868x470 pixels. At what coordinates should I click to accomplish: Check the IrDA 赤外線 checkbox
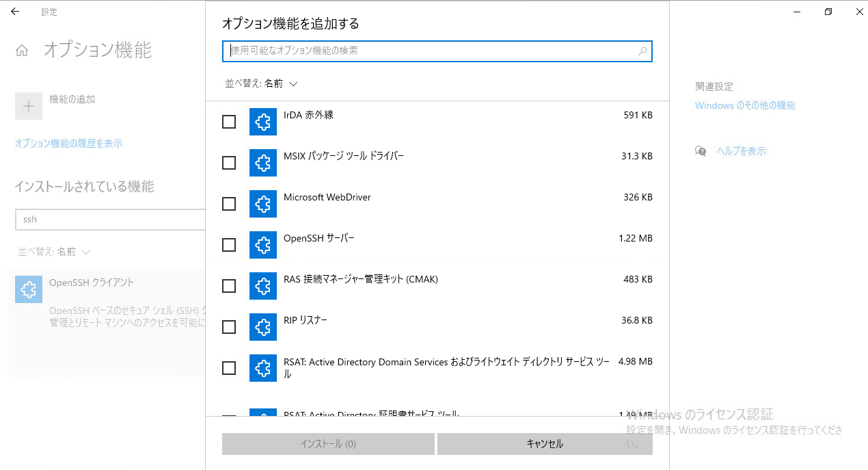229,122
